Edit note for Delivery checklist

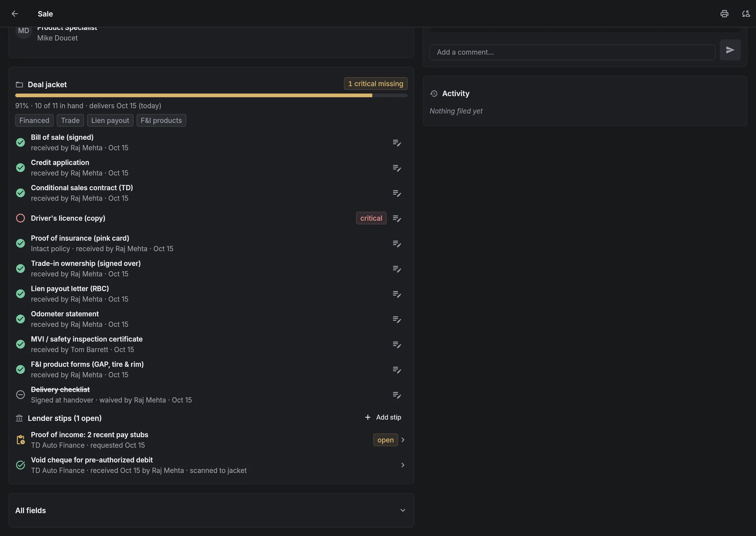tap(397, 395)
